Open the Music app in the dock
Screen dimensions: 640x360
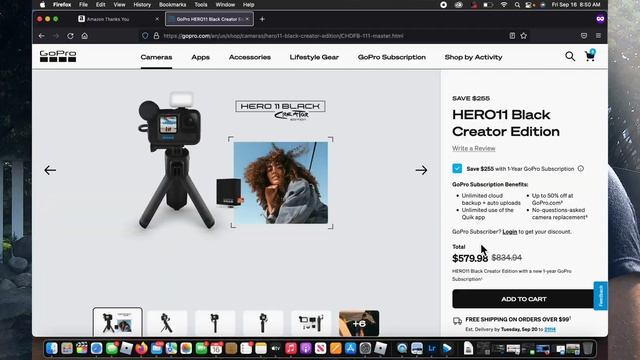point(291,348)
